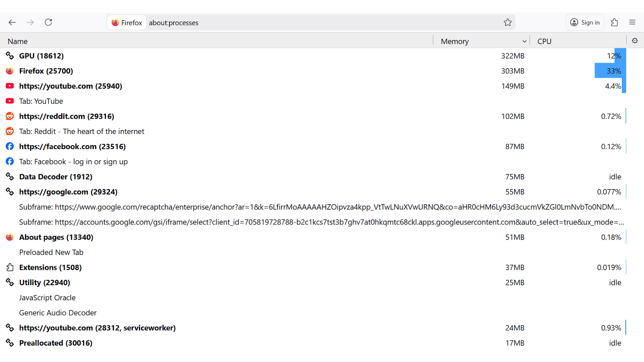Reload the about:processes page
The width and height of the screenshot is (644, 362).
(x=48, y=23)
